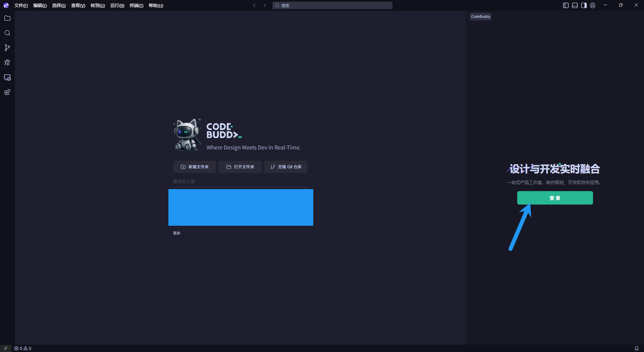This screenshot has width=644, height=352.
Task: Toggle the primary side bar layout
Action: (566, 5)
